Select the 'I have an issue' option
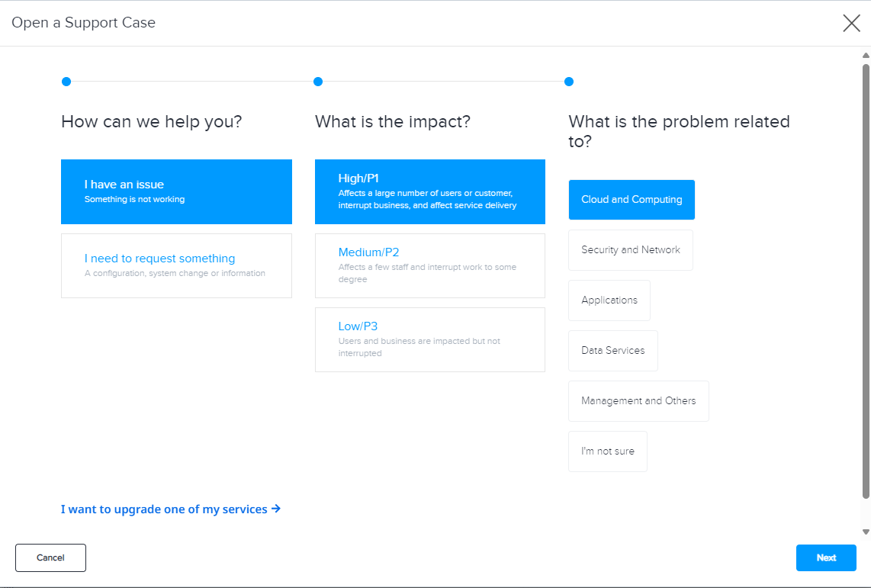871x588 pixels. 176,191
